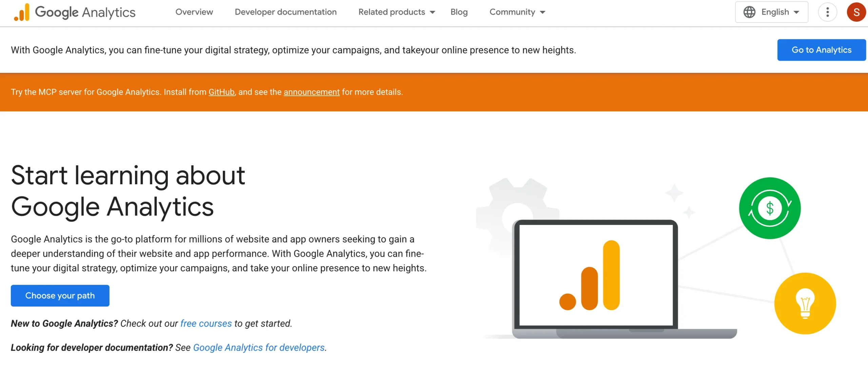Screen dimensions: 868x374
Task: Click the Choose your path button
Action: click(x=60, y=295)
